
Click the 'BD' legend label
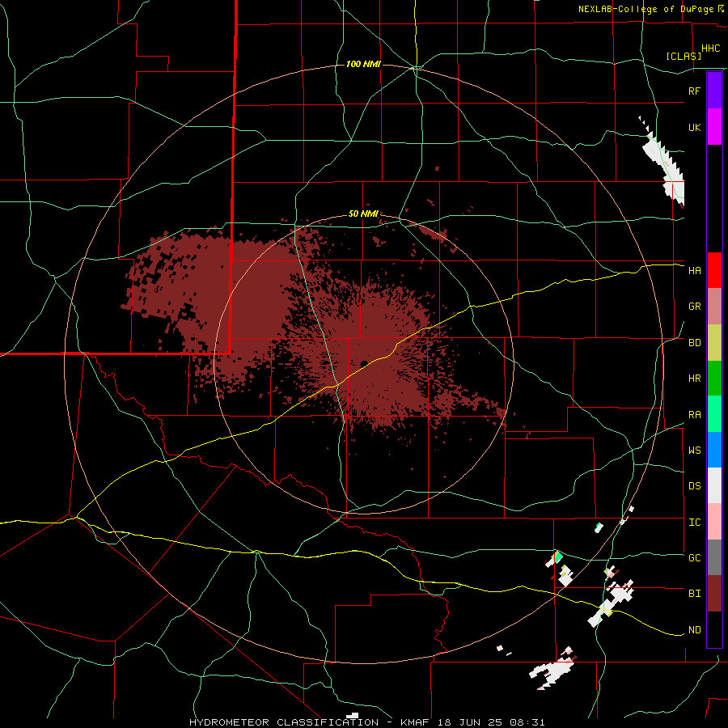point(694,343)
